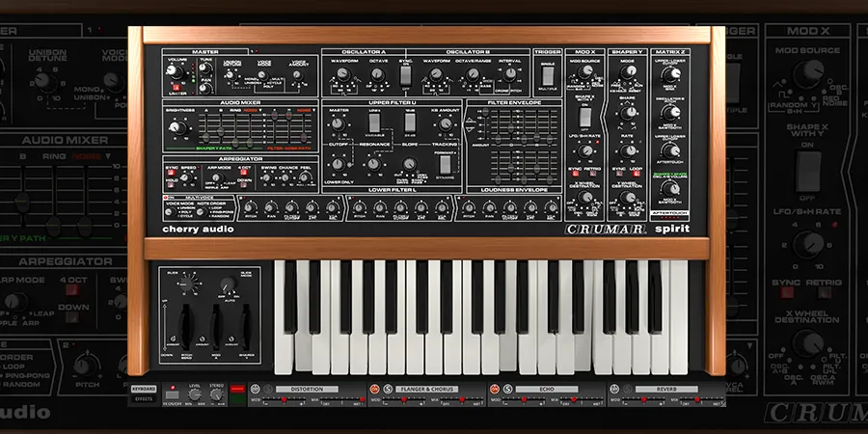
Task: Click Oscillator A Waveform knob
Action: pos(343,73)
